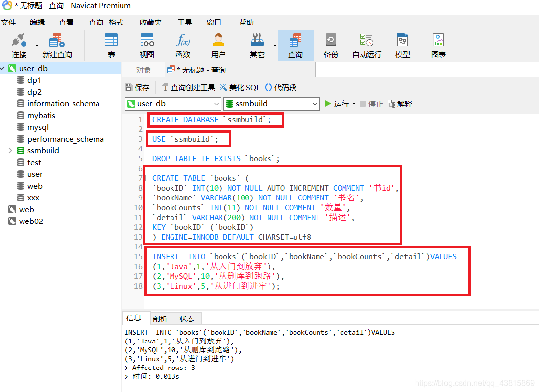Image resolution: width=539 pixels, height=392 pixels.
Task: Open the 新建查询 new query tool
Action: 57,46
